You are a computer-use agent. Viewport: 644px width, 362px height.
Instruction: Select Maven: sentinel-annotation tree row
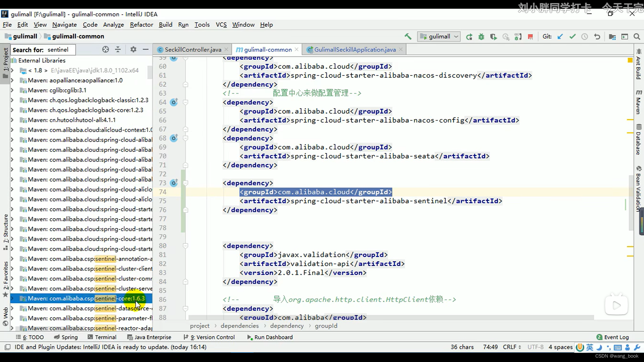click(x=81, y=259)
